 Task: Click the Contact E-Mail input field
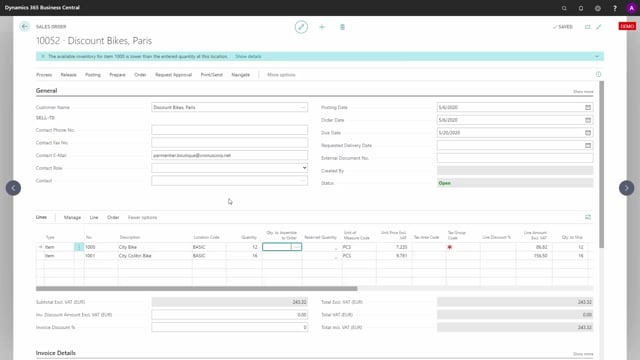(229, 155)
